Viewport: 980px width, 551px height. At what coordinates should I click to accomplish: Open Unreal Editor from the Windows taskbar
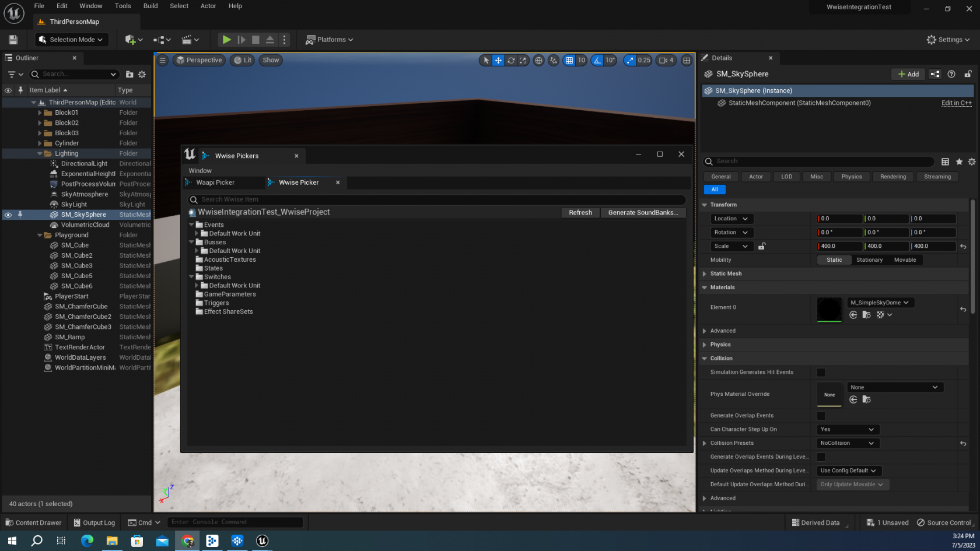click(x=262, y=541)
